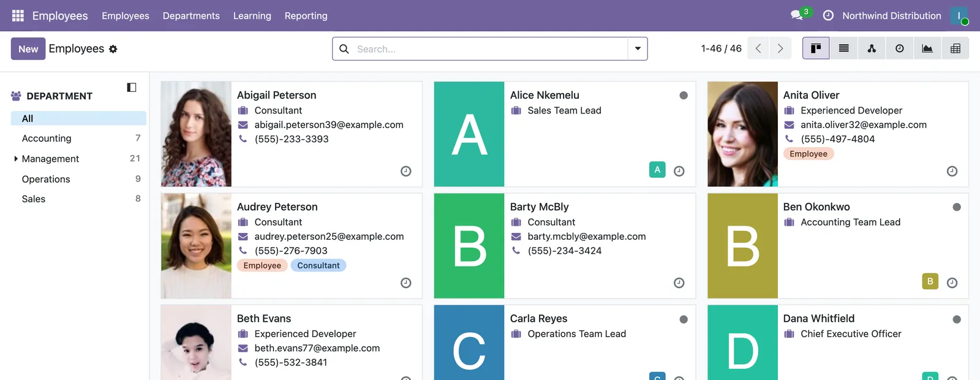Click presence status dot on Alice Nkemelu card
This screenshot has height=380, width=980.
pos(684,96)
